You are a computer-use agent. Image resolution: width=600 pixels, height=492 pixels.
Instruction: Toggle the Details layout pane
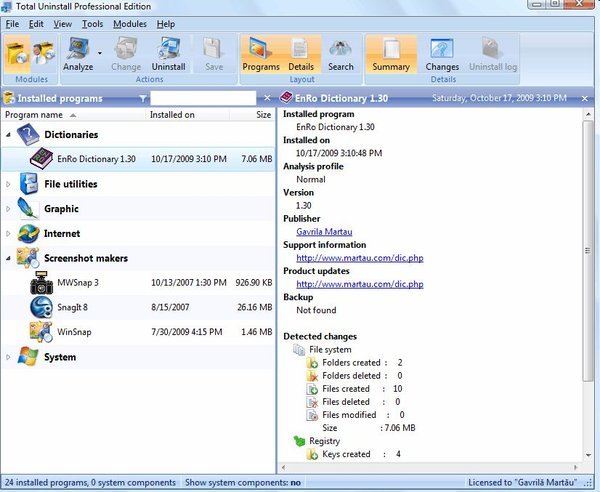tap(302, 52)
